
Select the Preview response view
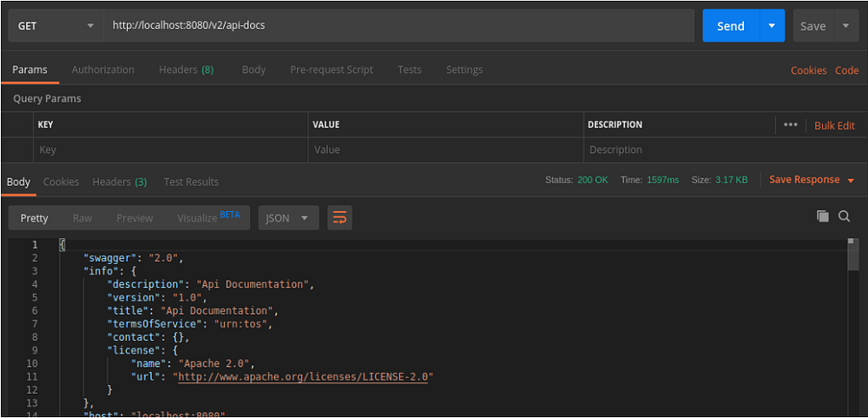(x=135, y=218)
